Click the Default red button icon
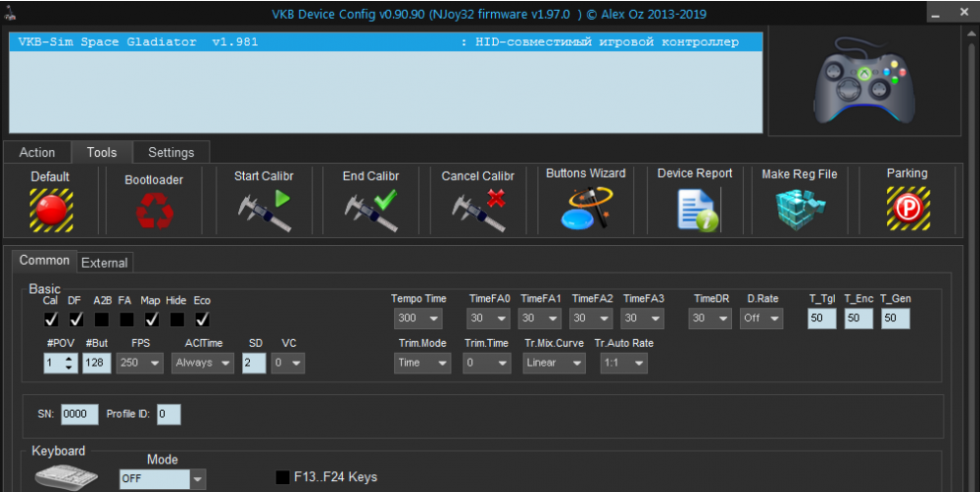This screenshot has height=492, width=980. (51, 210)
